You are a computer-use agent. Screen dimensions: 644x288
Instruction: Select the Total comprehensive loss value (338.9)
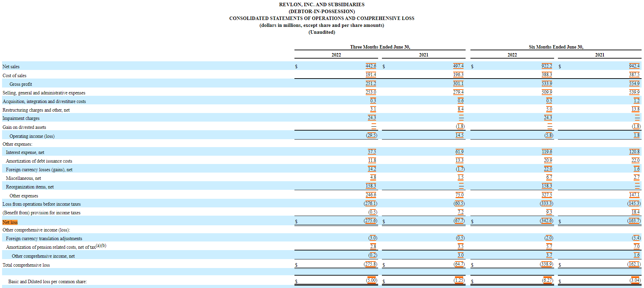point(547,264)
